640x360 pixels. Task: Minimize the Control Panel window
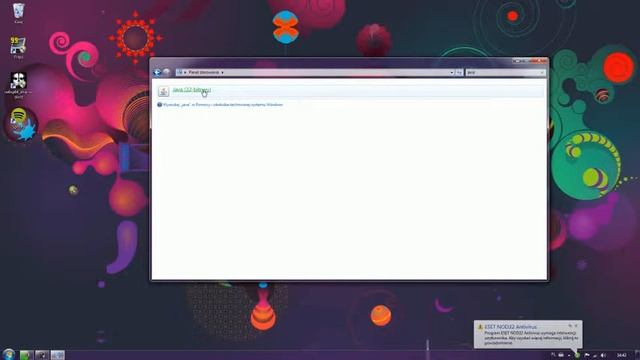tap(517, 61)
